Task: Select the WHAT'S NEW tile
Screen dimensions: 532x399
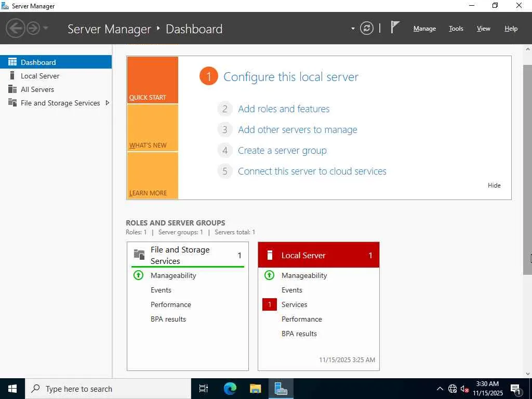Action: (152, 128)
